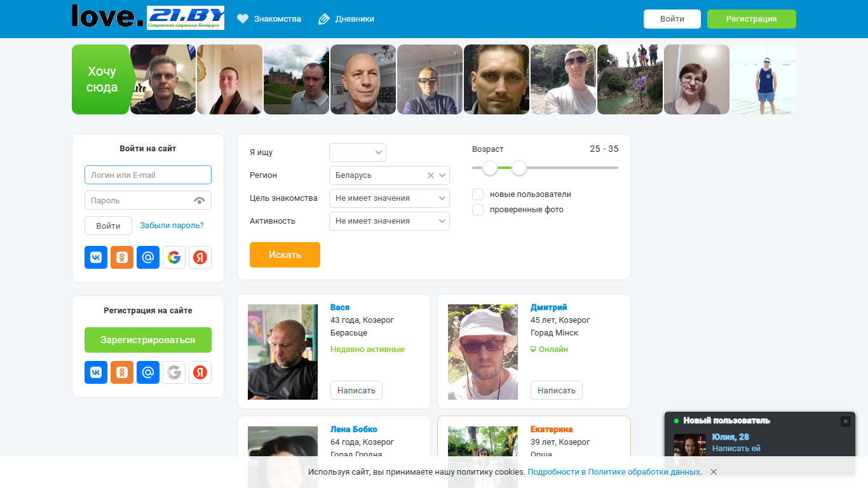
Task: Click the Регистрация button in header
Action: point(752,19)
